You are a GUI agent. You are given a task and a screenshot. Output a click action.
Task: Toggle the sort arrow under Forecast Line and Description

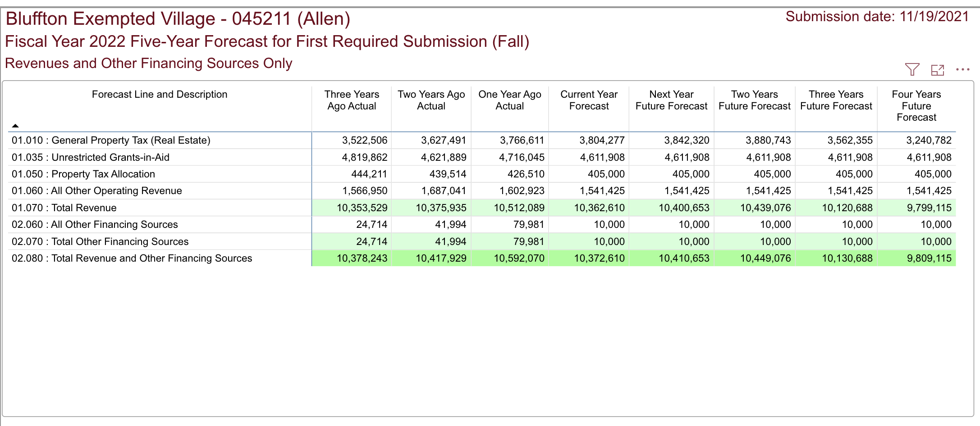click(x=15, y=126)
